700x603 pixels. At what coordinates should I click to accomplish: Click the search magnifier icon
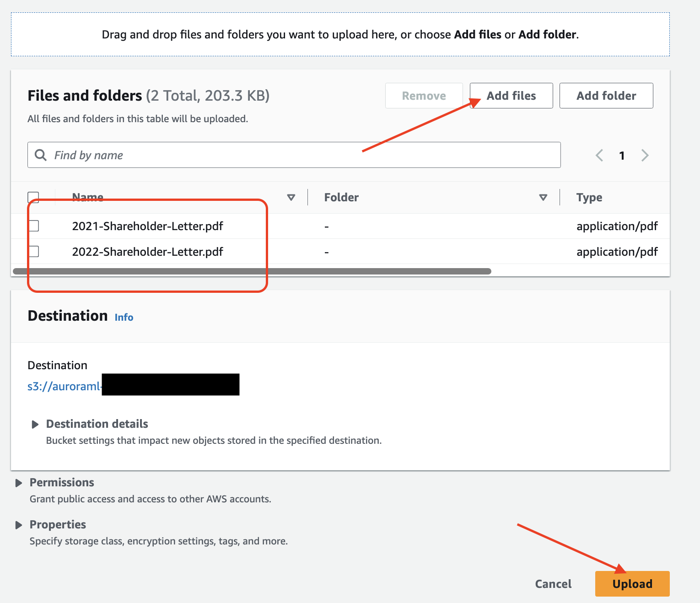pyautogui.click(x=40, y=155)
